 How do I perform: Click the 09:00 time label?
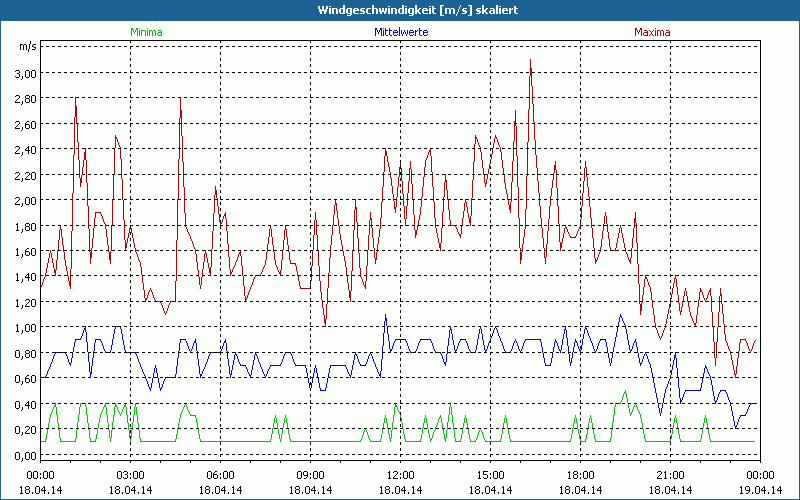coord(310,475)
